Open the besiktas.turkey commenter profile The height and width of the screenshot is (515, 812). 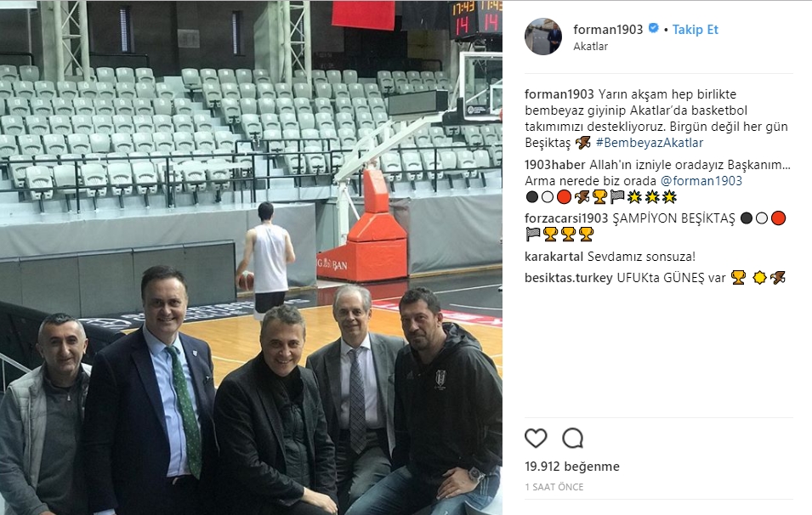pos(569,278)
